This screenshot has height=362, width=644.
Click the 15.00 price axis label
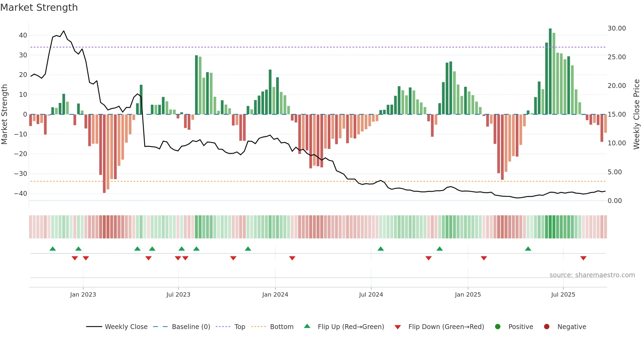pyautogui.click(x=617, y=114)
